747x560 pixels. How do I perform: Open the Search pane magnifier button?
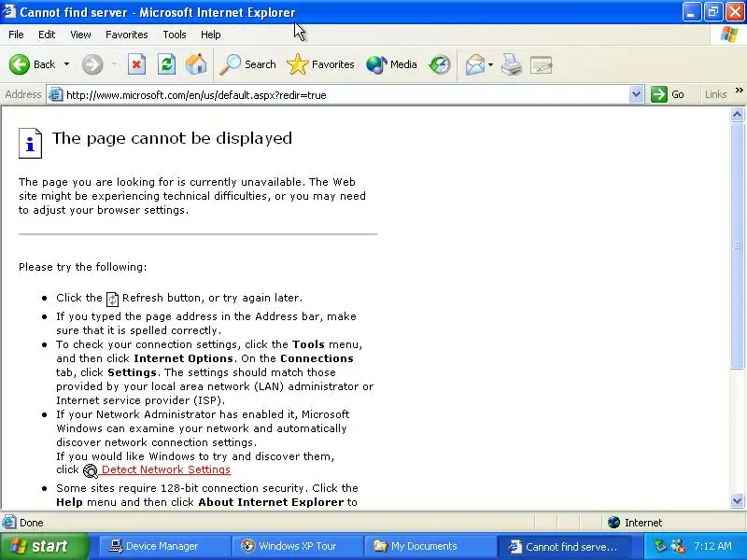coord(247,64)
